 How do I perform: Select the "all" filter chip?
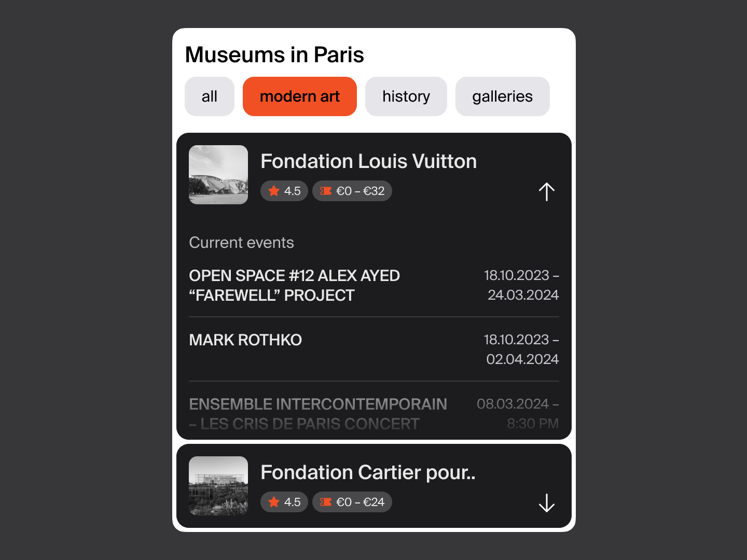210,96
